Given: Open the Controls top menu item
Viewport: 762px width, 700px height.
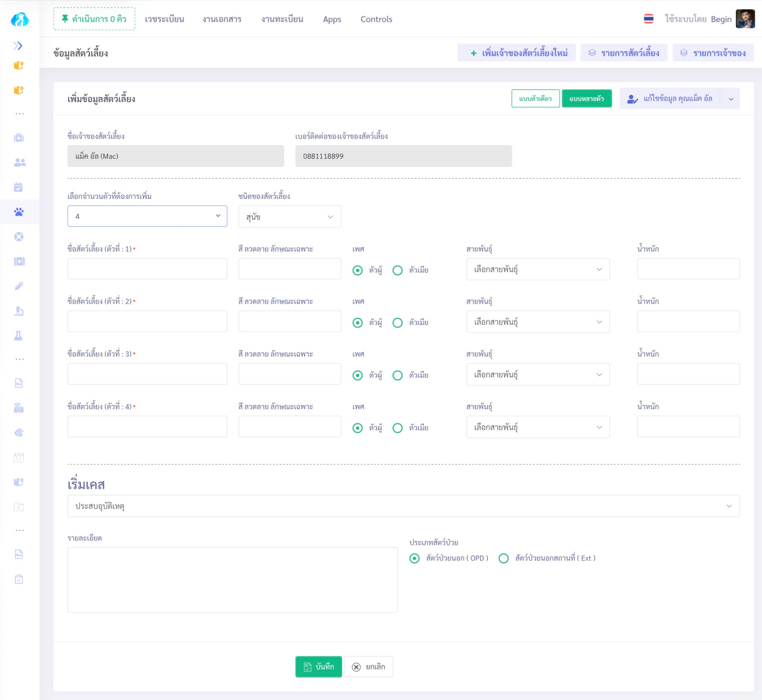Looking at the screenshot, I should (376, 19).
